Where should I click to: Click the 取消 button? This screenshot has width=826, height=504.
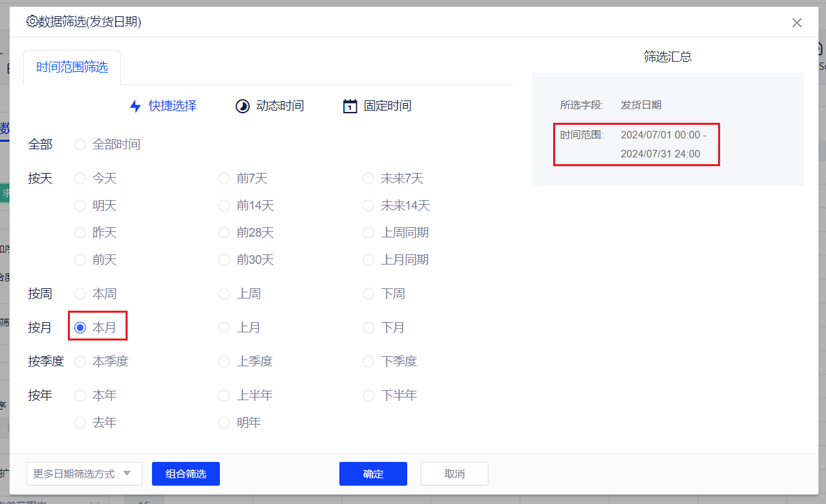454,473
